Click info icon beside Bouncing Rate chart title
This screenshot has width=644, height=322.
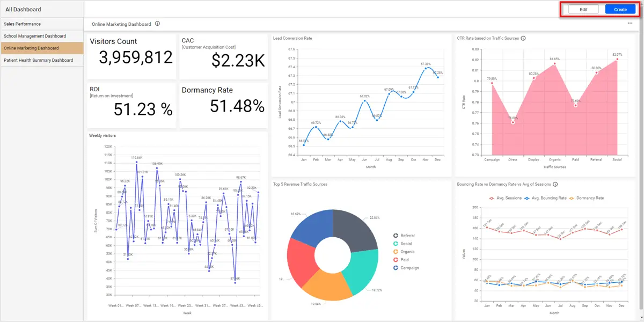point(555,184)
